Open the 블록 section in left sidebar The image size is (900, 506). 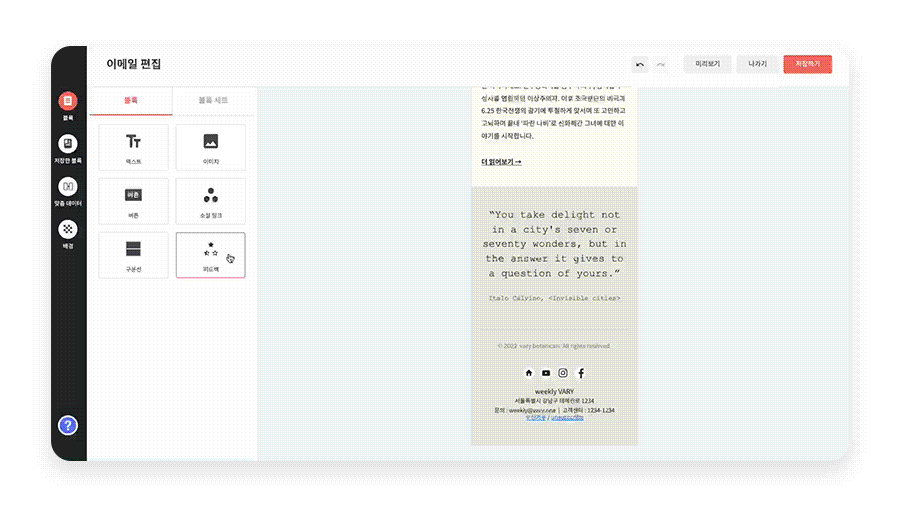coord(68,101)
